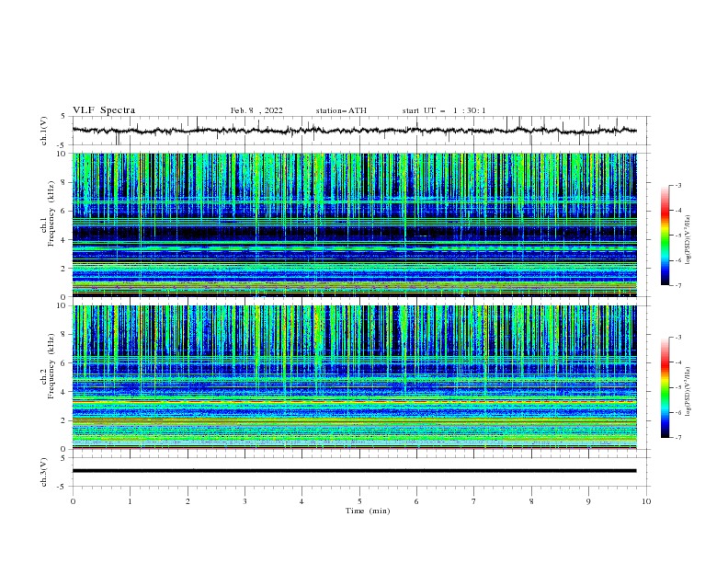Click the ch.1 "Frequency (kHz)" axis label
728x563 pixels.
coord(51,213)
